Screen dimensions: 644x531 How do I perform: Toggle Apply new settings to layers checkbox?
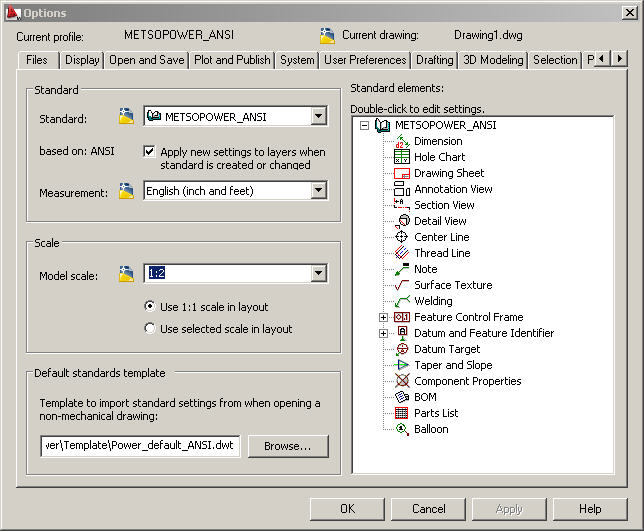click(150, 151)
